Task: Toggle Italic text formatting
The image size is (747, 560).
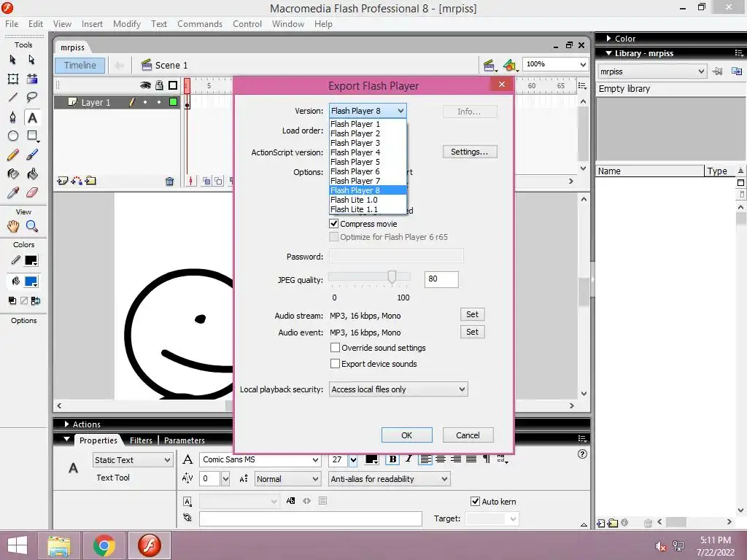Action: click(409, 459)
